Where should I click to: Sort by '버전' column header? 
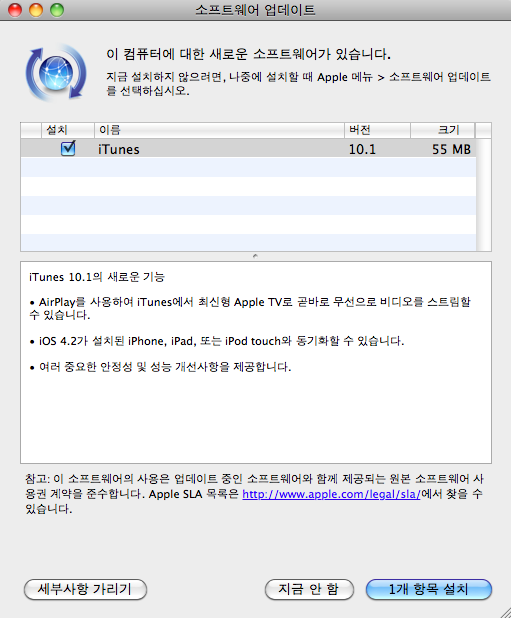378,130
